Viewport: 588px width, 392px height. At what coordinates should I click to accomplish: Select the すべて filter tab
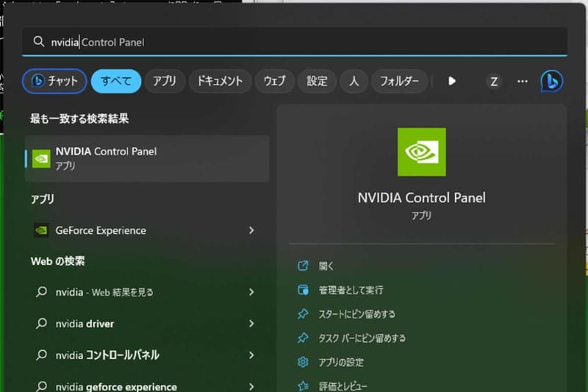pyautogui.click(x=116, y=81)
